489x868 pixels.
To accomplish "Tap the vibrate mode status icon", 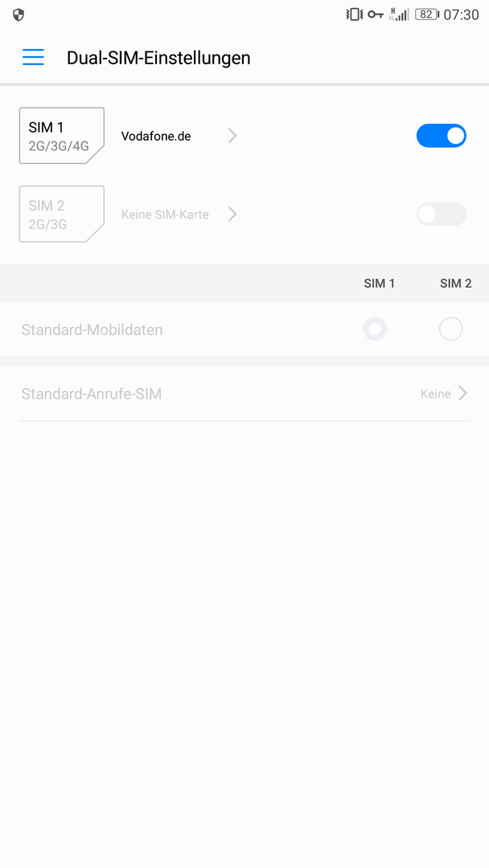I will coord(354,14).
